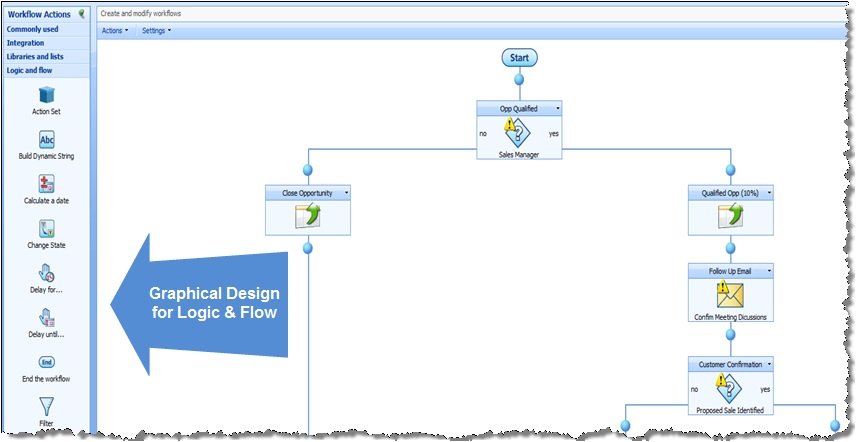This screenshot has height=442, width=856.
Task: Click connector node between Qualified Opp and Follow Up Email
Action: coord(730,248)
